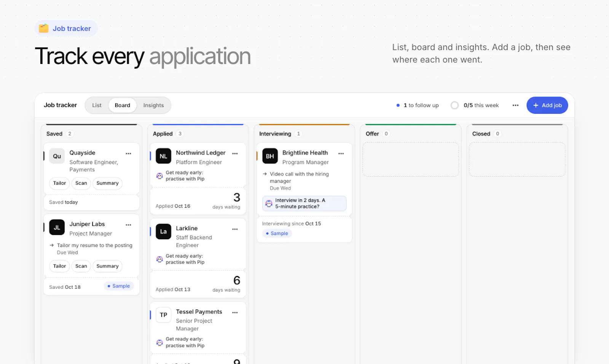Open the Brightline Health card options menu
Image resolution: width=609 pixels, height=364 pixels.
point(341,154)
